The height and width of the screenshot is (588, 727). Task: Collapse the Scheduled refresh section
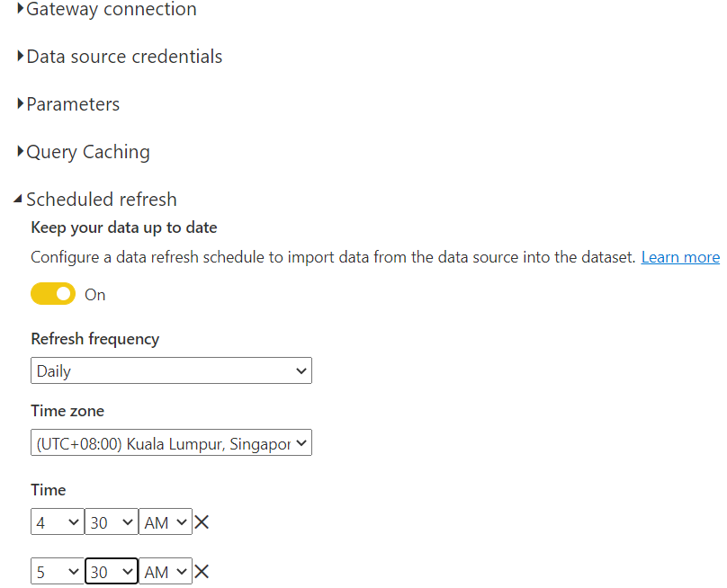(x=95, y=200)
